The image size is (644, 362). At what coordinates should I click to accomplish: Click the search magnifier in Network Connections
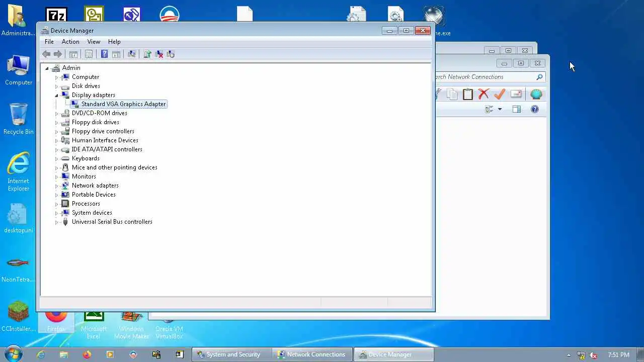tap(539, 77)
